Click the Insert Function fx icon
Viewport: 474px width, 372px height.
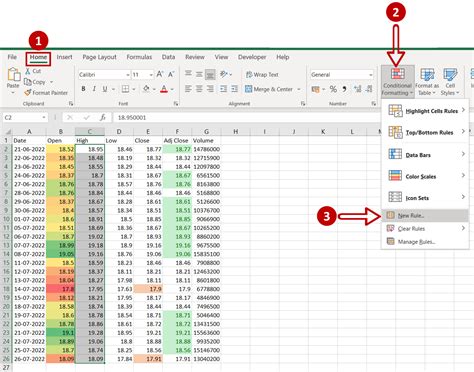(x=103, y=117)
